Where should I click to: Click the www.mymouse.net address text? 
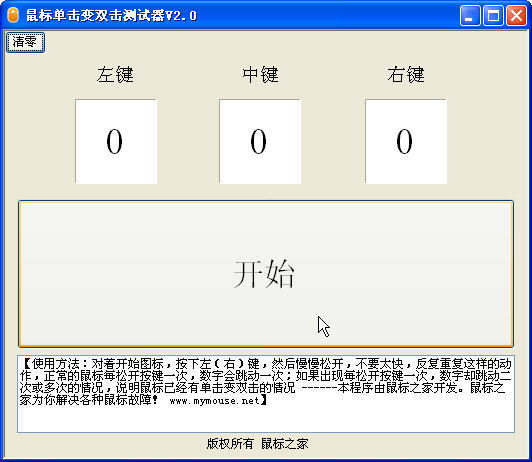[x=214, y=401]
